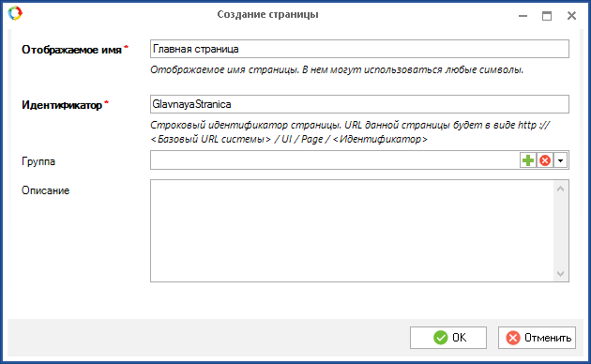Minimize the Создание страницы window
The width and height of the screenshot is (591, 364).
[523, 16]
